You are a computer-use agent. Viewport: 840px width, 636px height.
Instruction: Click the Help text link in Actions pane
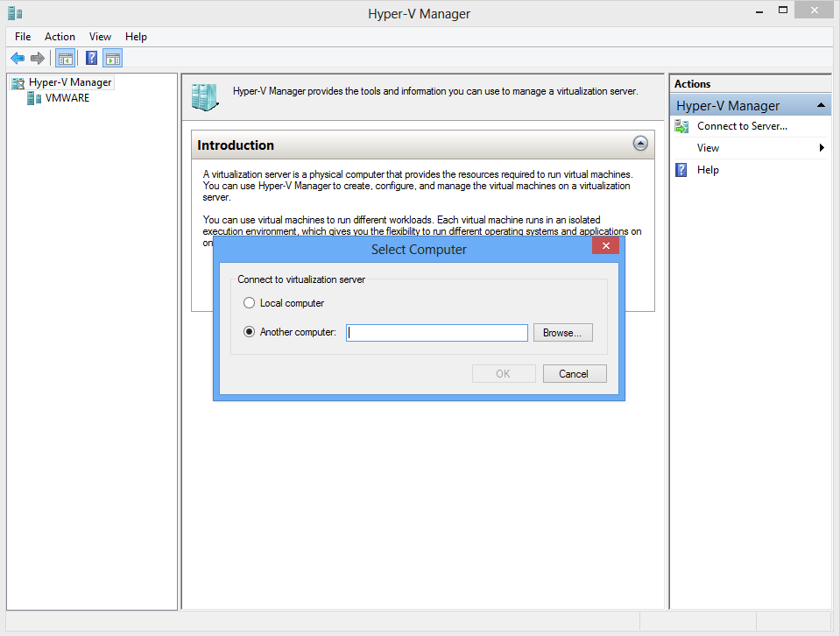pos(708,170)
